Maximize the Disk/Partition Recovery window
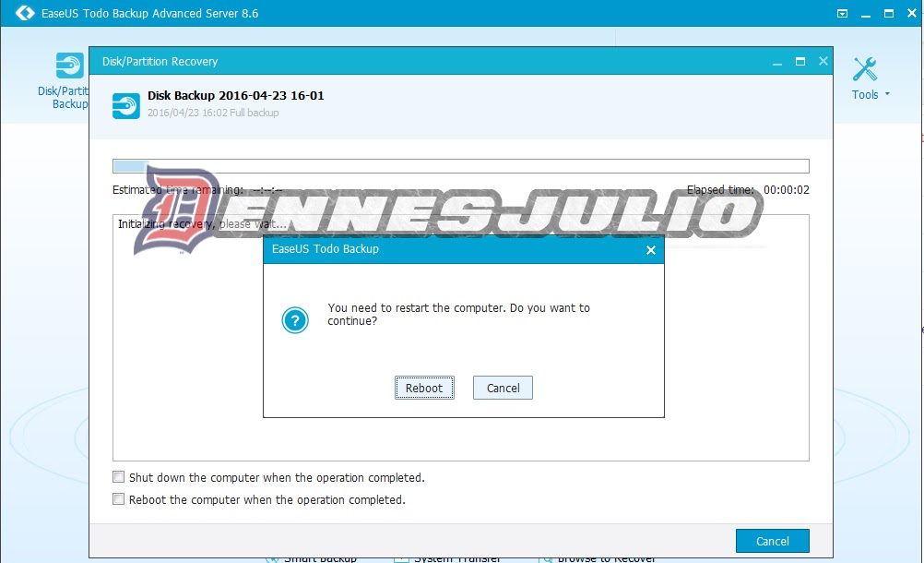This screenshot has height=563, width=924. tap(800, 61)
